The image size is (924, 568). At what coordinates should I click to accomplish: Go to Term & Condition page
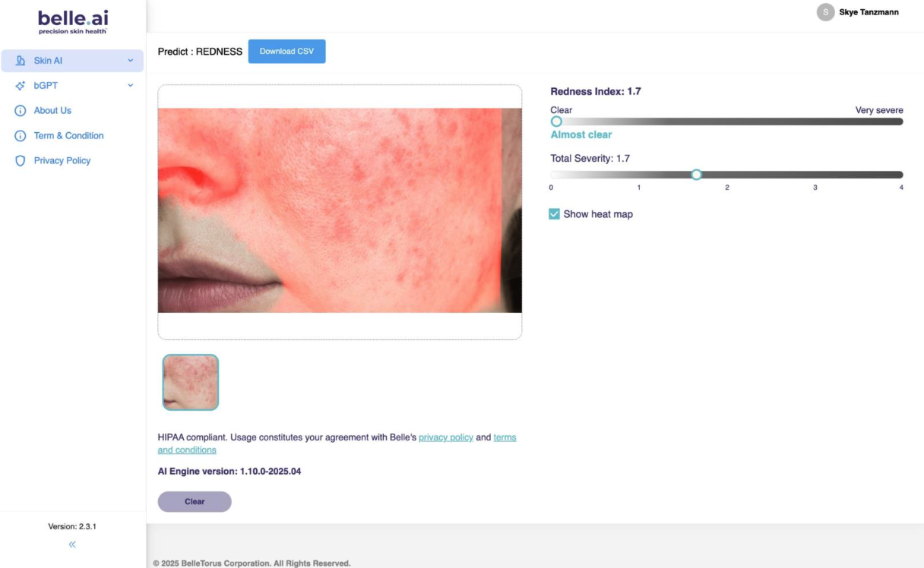click(68, 136)
